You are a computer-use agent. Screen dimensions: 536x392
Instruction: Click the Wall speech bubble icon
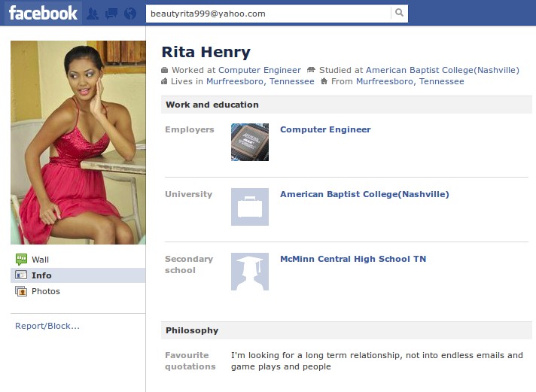click(21, 260)
